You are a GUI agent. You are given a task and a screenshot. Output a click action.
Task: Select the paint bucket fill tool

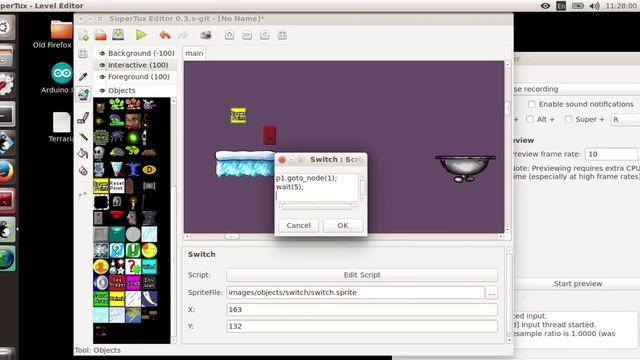coord(83,153)
